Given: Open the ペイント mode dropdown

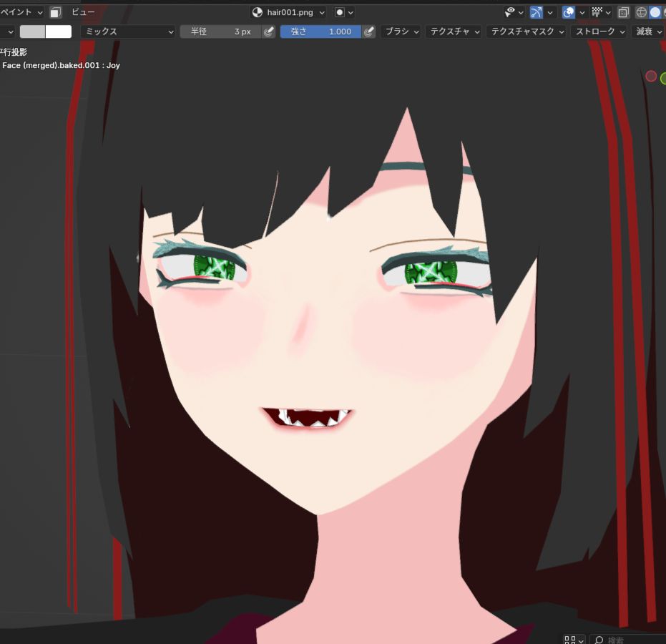Looking at the screenshot, I should (x=21, y=12).
